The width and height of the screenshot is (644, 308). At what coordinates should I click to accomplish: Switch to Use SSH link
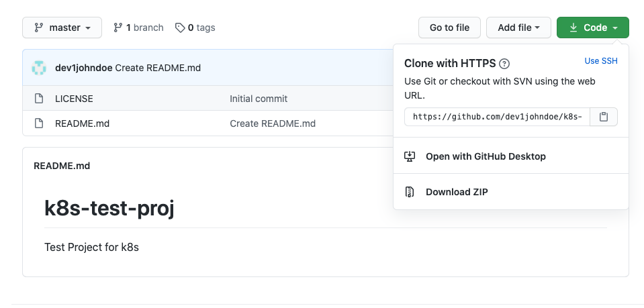coord(601,61)
